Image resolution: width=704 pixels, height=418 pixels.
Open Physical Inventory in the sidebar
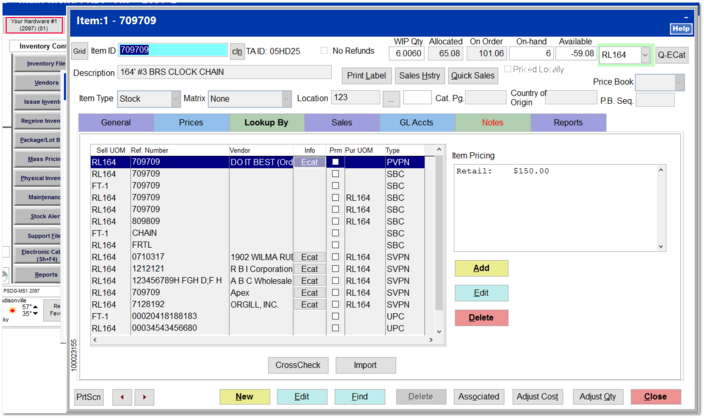pyautogui.click(x=40, y=178)
